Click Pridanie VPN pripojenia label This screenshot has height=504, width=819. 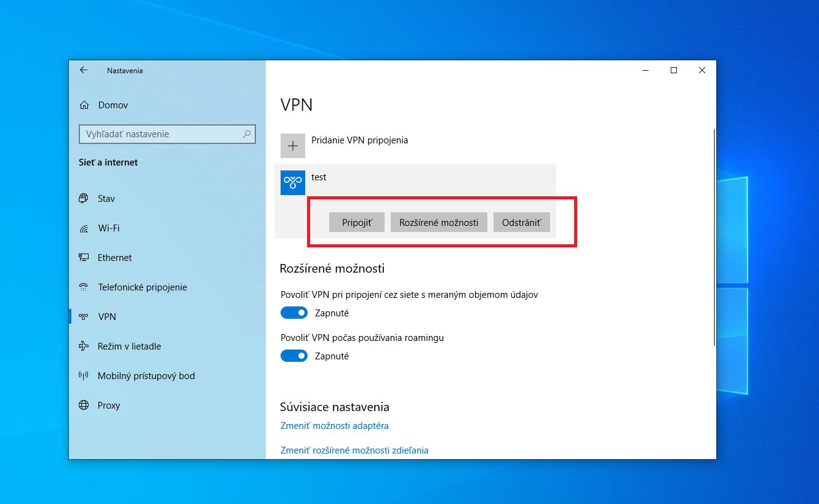[x=359, y=140]
